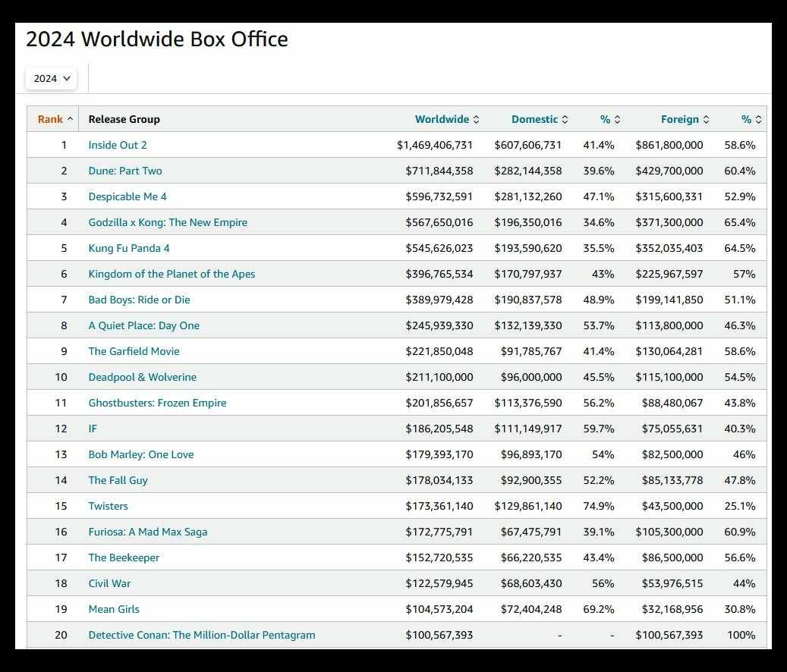Select Kung Fu Panda 4 worldwide $545,626,023
This screenshot has height=672, width=787.
(x=439, y=248)
